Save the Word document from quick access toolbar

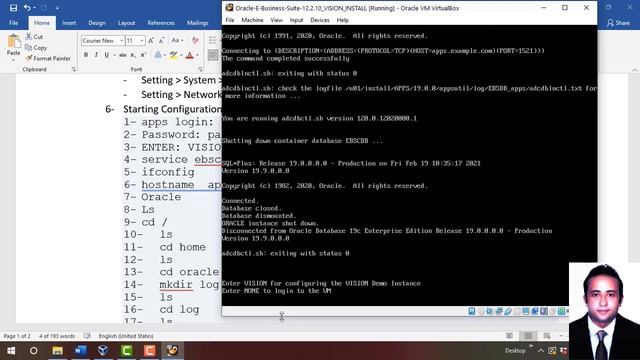click(13, 8)
